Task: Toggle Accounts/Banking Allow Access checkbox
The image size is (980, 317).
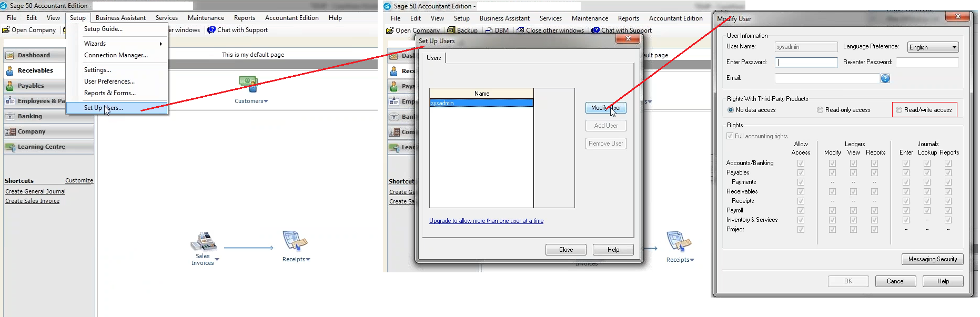Action: (x=801, y=163)
